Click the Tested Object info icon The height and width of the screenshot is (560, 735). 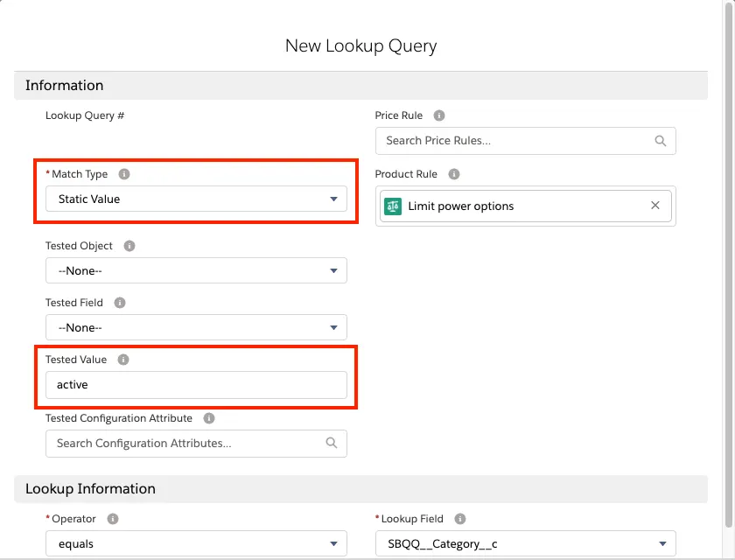pos(129,246)
